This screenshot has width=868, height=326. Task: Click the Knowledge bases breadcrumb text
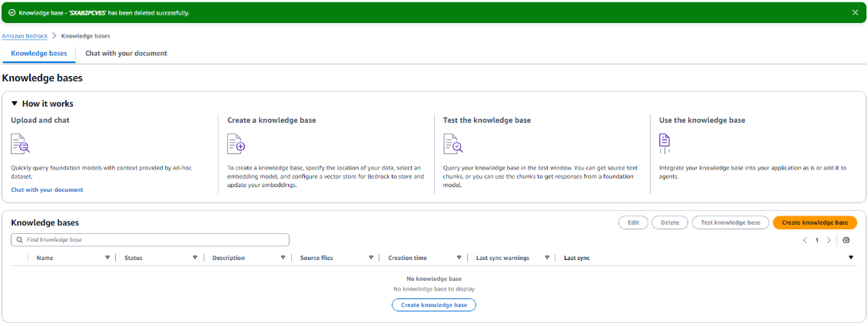click(x=86, y=36)
